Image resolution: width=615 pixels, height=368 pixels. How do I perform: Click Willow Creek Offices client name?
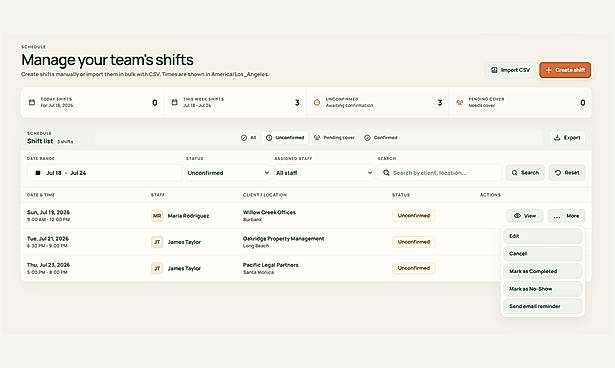[269, 212]
